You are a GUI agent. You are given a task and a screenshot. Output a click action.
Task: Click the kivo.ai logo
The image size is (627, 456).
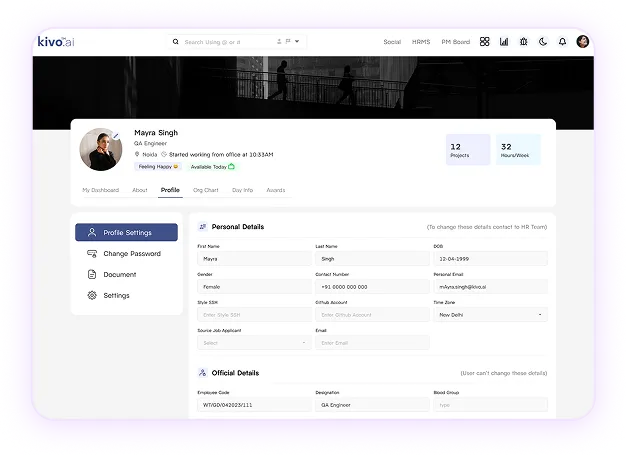click(x=56, y=42)
